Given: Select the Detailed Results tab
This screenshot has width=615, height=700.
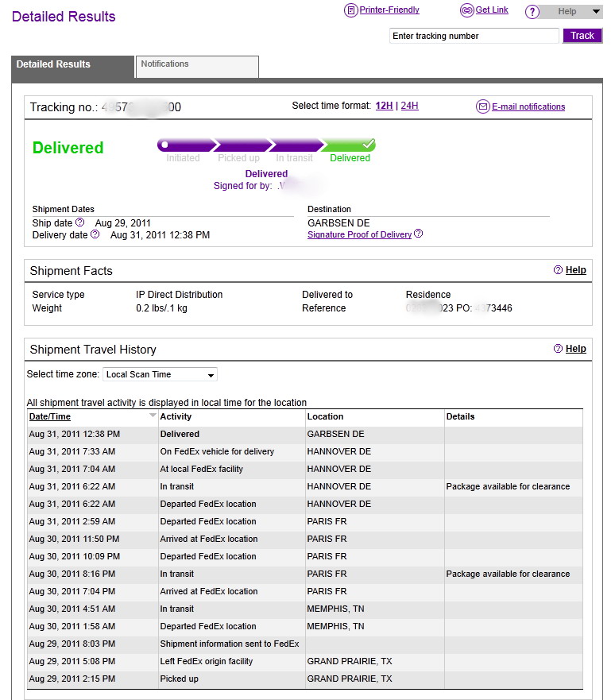Looking at the screenshot, I should click(x=73, y=67).
